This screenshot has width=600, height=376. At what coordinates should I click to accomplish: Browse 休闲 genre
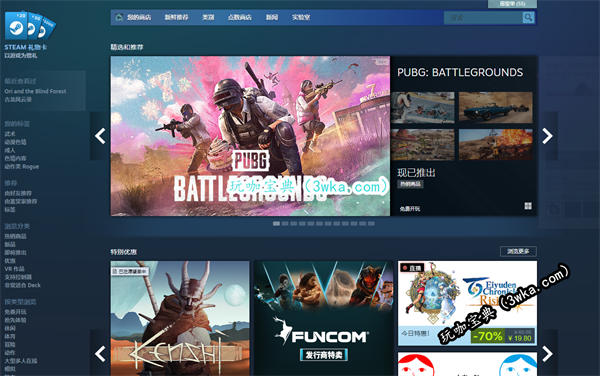click(10, 328)
